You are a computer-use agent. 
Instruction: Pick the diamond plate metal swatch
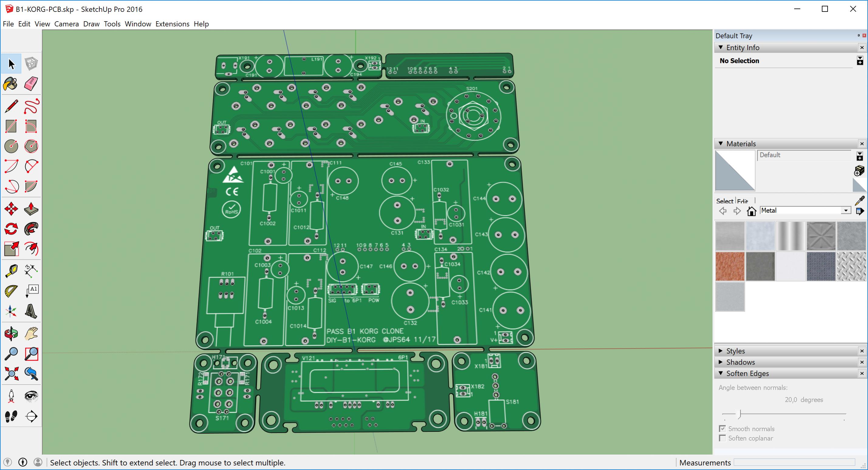pos(851,266)
